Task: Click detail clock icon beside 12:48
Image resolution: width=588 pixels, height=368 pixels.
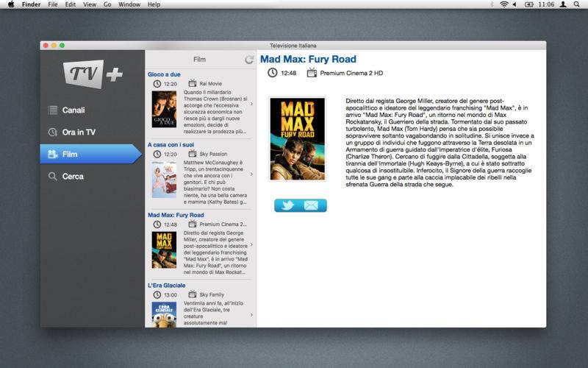Action: pos(272,72)
